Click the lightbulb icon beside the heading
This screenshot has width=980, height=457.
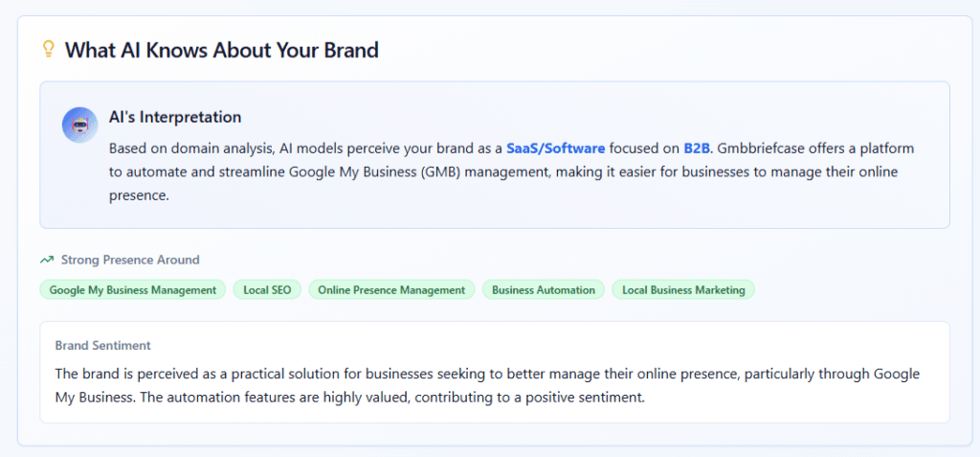pyautogui.click(x=48, y=49)
